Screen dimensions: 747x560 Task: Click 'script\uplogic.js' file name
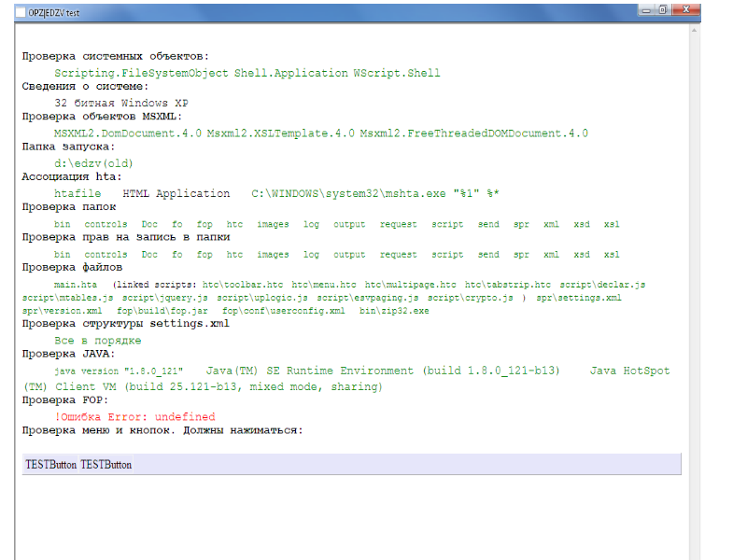[x=262, y=298]
